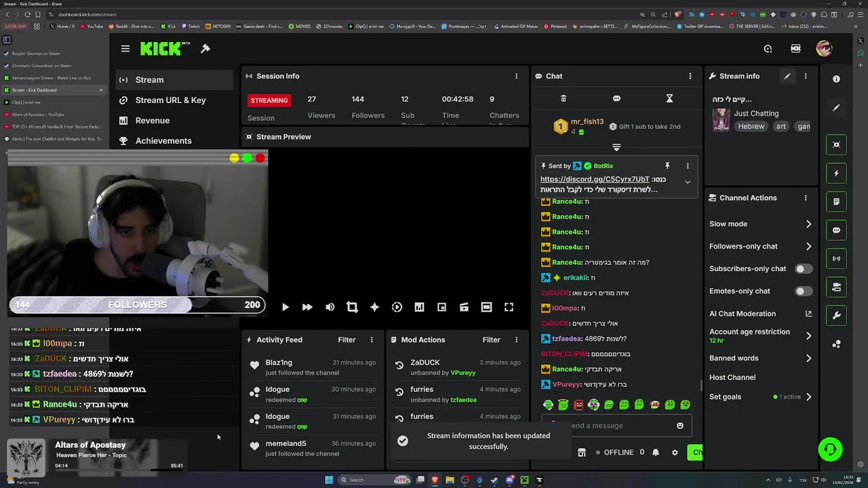Toggle the lightning activity icon in right sidebar
The height and width of the screenshot is (488, 868).
tap(836, 173)
